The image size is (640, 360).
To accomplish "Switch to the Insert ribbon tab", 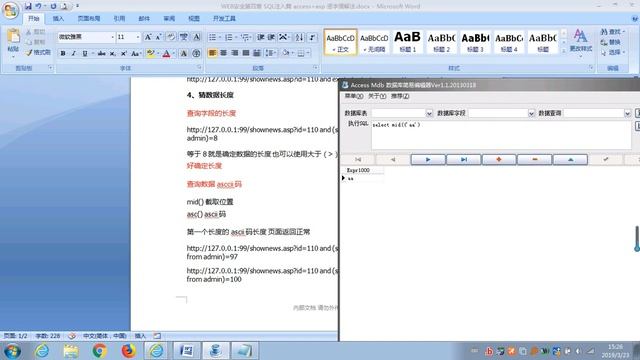I will 58,18.
